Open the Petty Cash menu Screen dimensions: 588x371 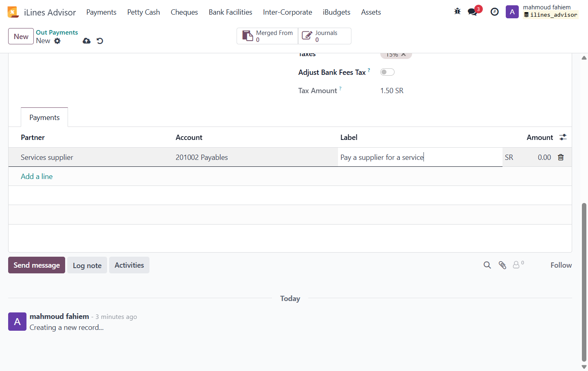[143, 12]
